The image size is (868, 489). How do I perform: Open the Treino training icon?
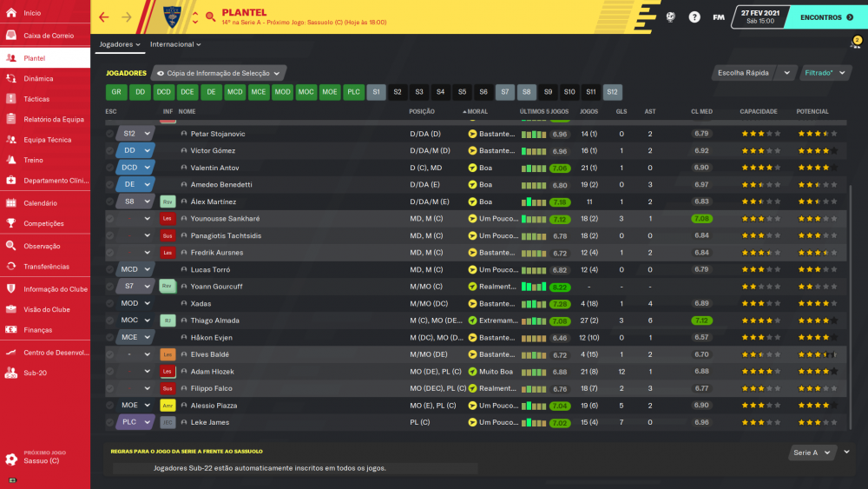11,160
